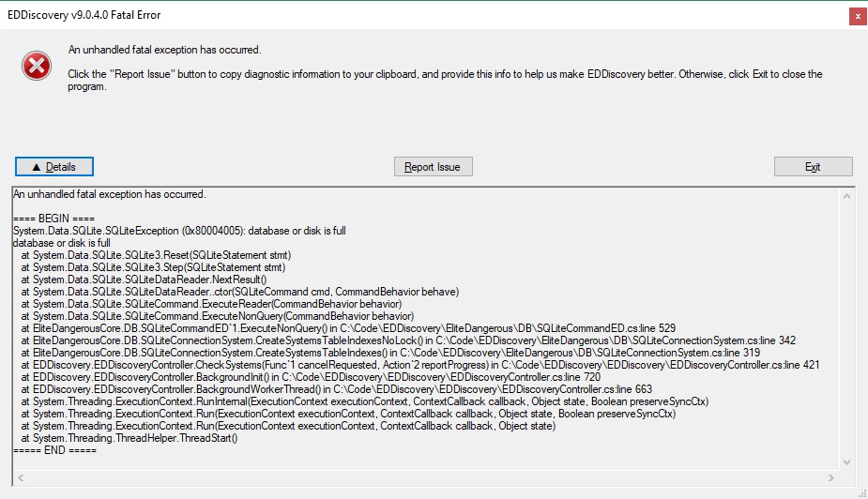Viewport: 868px width, 499px height.
Task: Click the ThreadHelper.ThreadStart line
Action: coord(129,438)
